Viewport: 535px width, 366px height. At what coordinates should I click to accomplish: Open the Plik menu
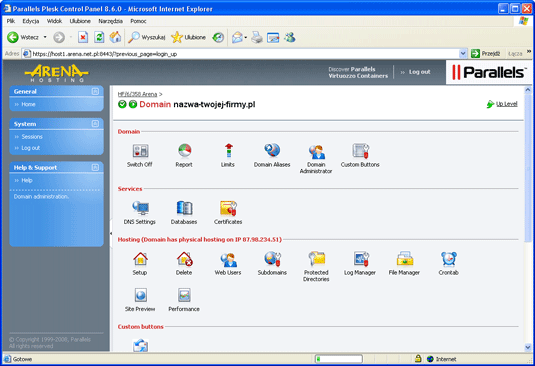11,21
